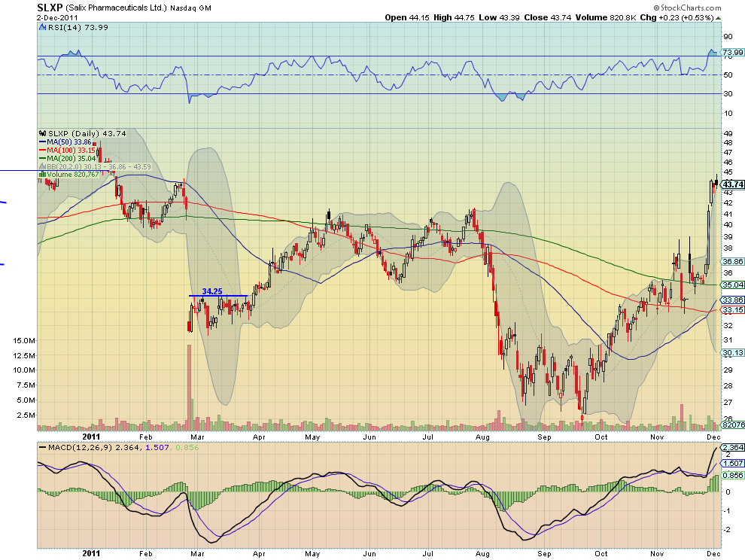Click the Volume 820,767 legend entry
745x560 pixels.
(73, 175)
